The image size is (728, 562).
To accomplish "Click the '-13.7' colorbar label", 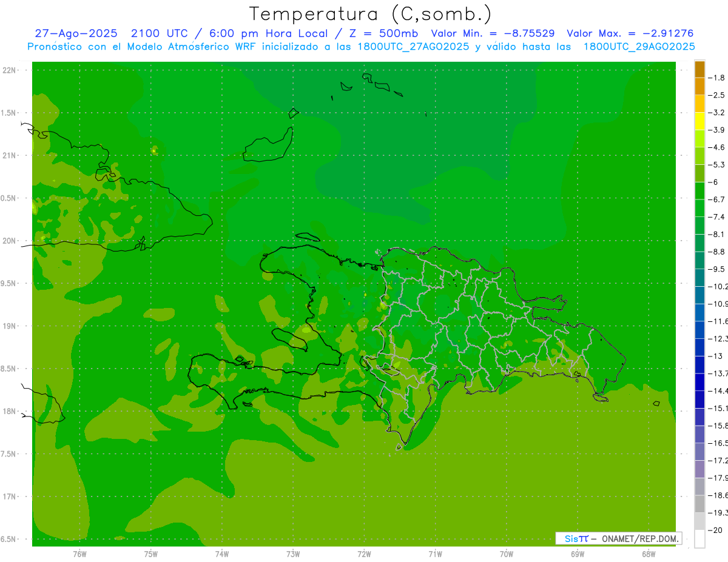I will click(x=719, y=373).
